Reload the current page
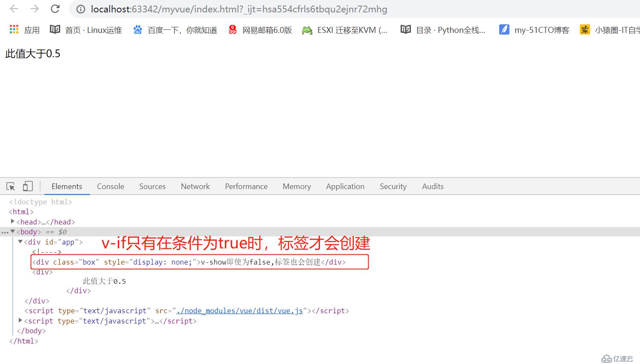640x364 pixels. pyautogui.click(x=55, y=9)
